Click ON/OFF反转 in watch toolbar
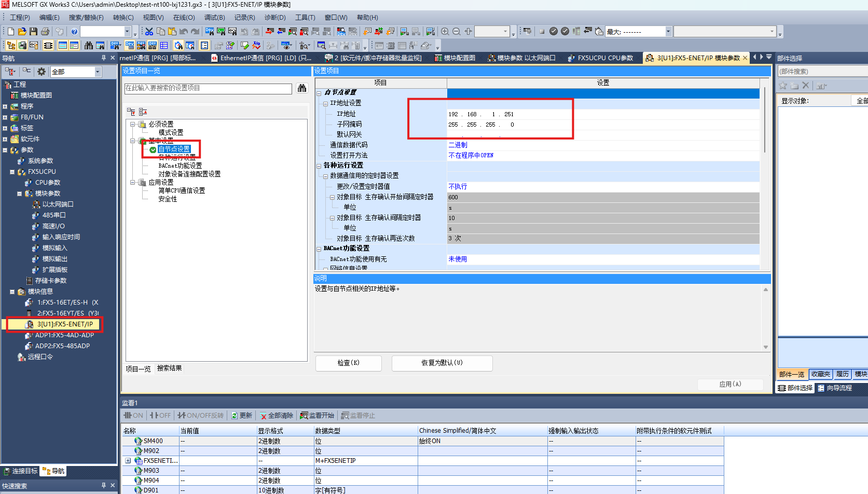Viewport: 868px width, 494px height. coord(200,415)
